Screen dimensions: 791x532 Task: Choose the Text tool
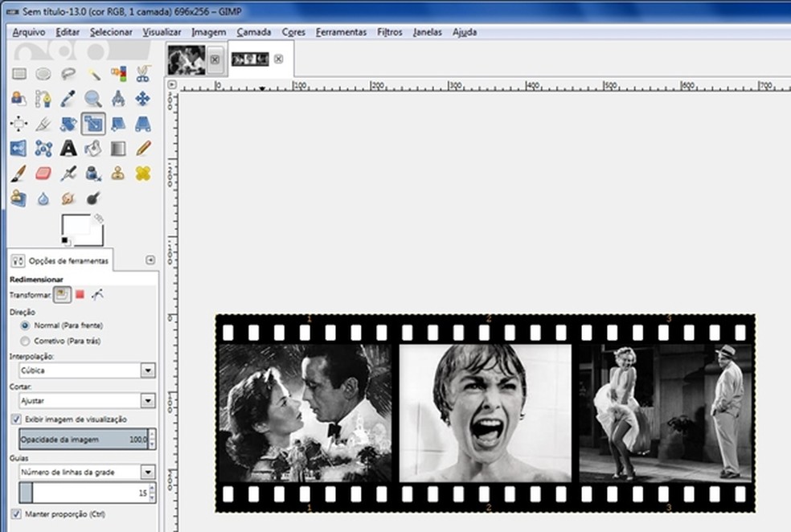[x=68, y=148]
